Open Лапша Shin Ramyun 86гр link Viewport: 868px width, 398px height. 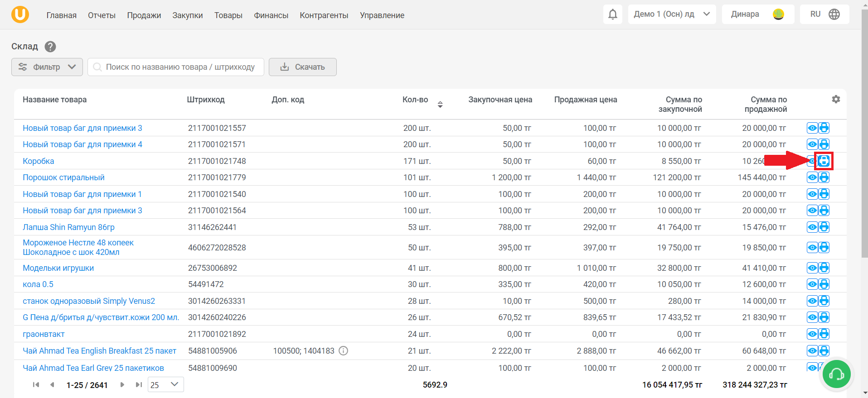click(68, 227)
